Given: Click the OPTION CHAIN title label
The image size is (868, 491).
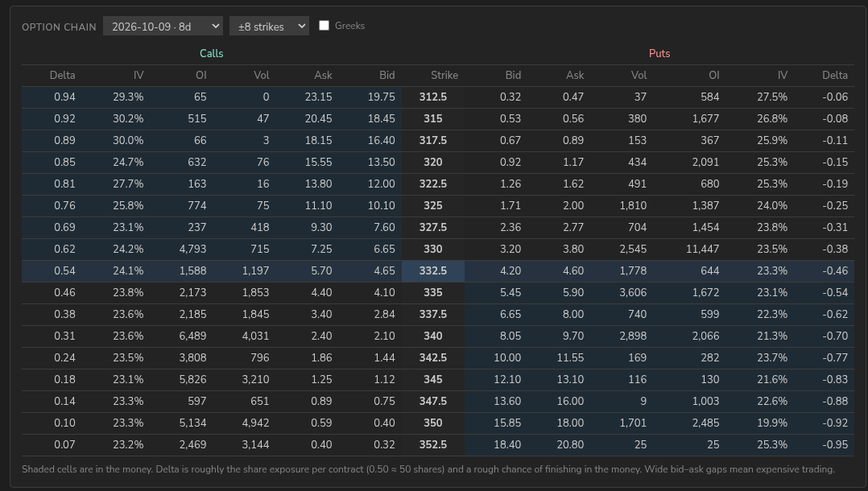Looking at the screenshot, I should [59, 27].
